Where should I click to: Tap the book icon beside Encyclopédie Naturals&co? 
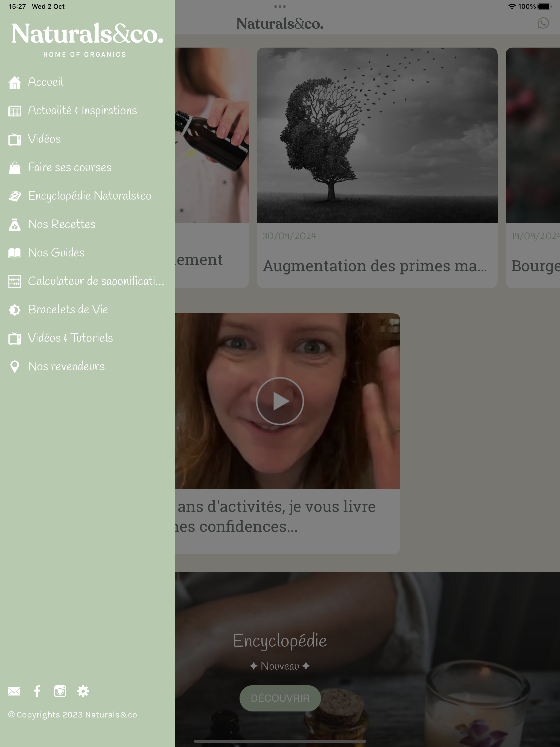tap(14, 196)
